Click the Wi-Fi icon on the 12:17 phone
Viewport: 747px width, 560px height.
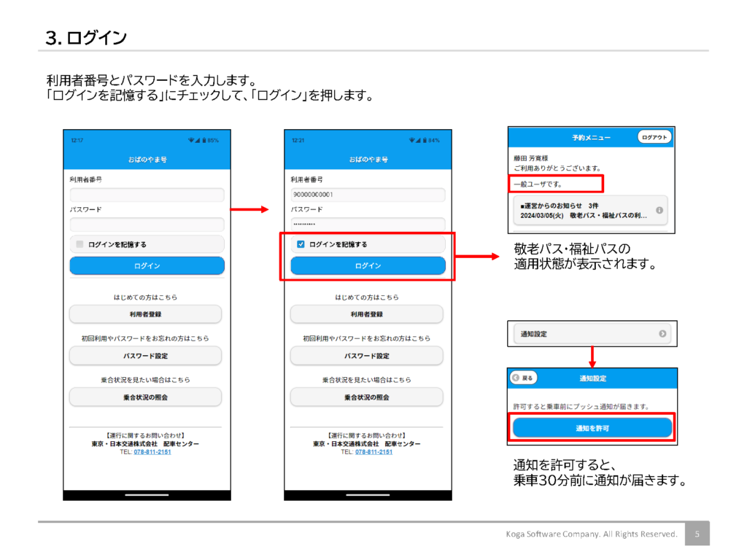pyautogui.click(x=190, y=140)
